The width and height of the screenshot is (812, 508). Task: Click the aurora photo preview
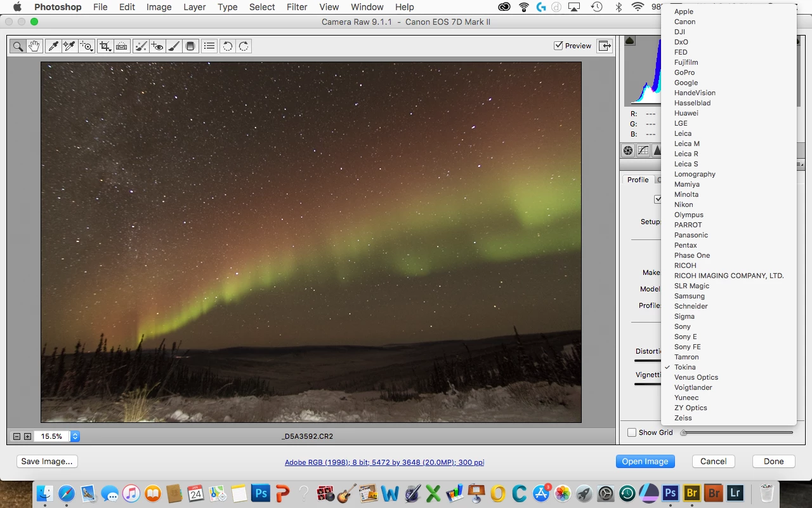[x=311, y=242]
